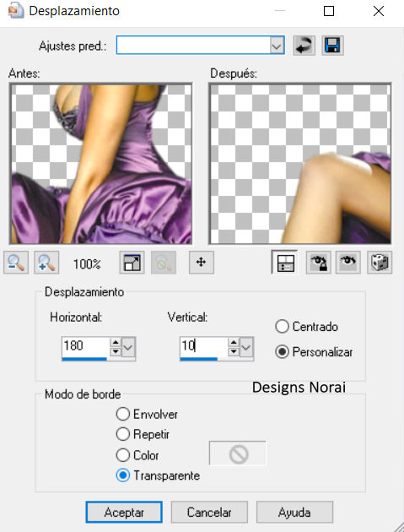
Task: Zoom in the preview with the plus magnifier
Action: (46, 263)
